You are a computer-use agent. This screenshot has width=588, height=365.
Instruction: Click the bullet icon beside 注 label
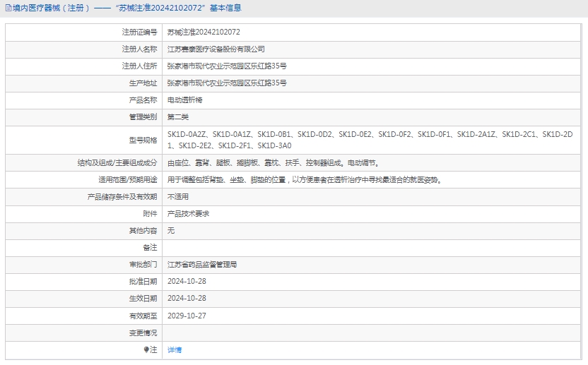click(x=146, y=349)
